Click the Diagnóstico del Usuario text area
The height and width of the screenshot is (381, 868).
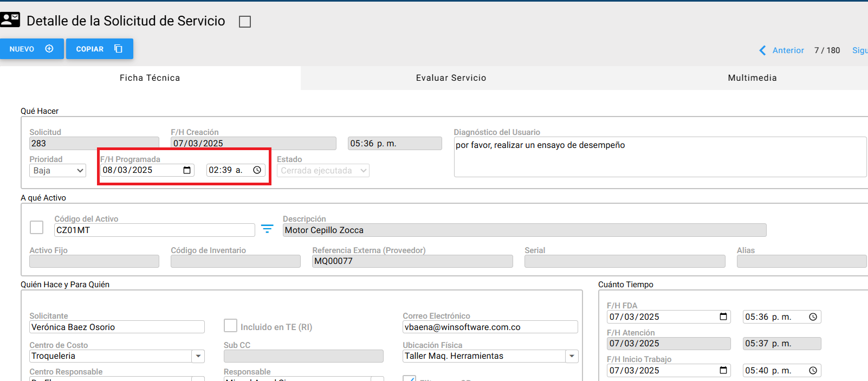pyautogui.click(x=660, y=157)
